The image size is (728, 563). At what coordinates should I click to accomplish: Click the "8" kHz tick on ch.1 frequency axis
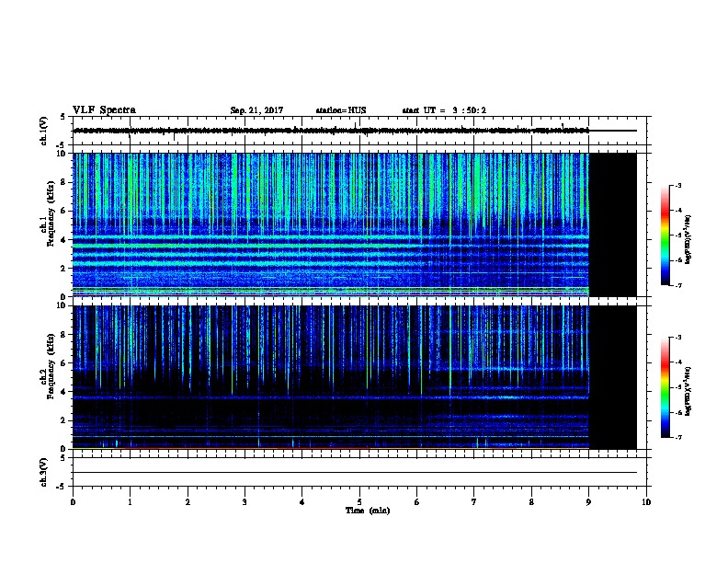pyautogui.click(x=64, y=182)
